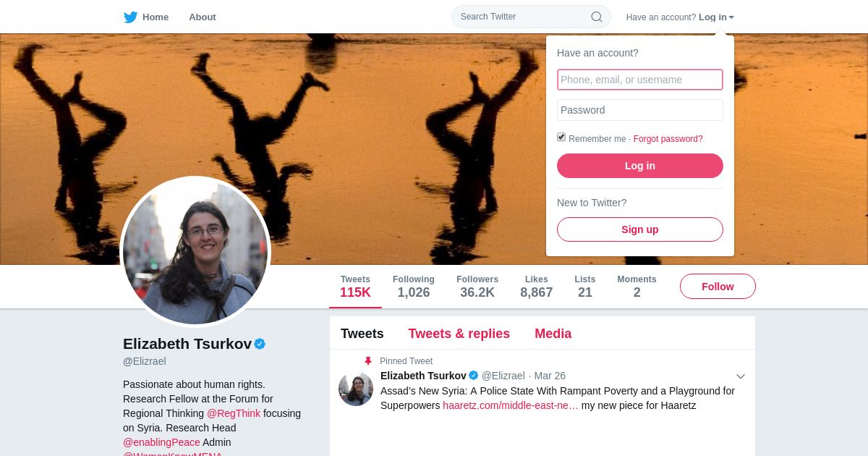Toggle the Remember me checkbox

click(561, 137)
